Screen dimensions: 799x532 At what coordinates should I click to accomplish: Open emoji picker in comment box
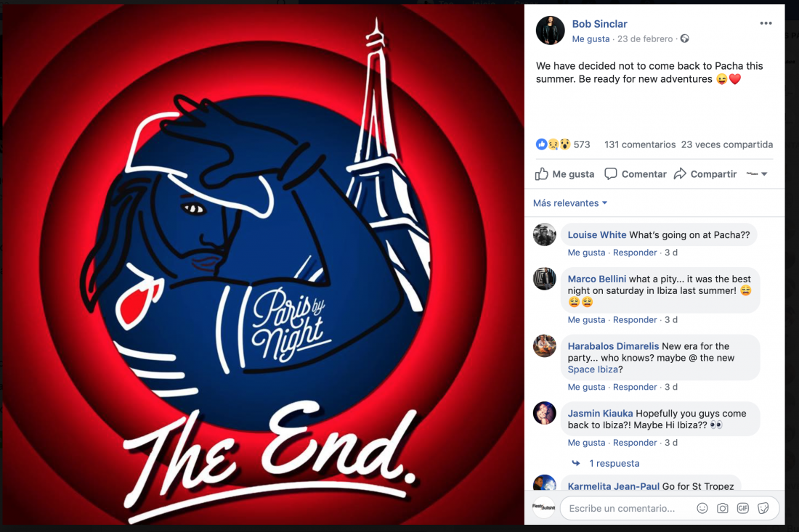702,508
